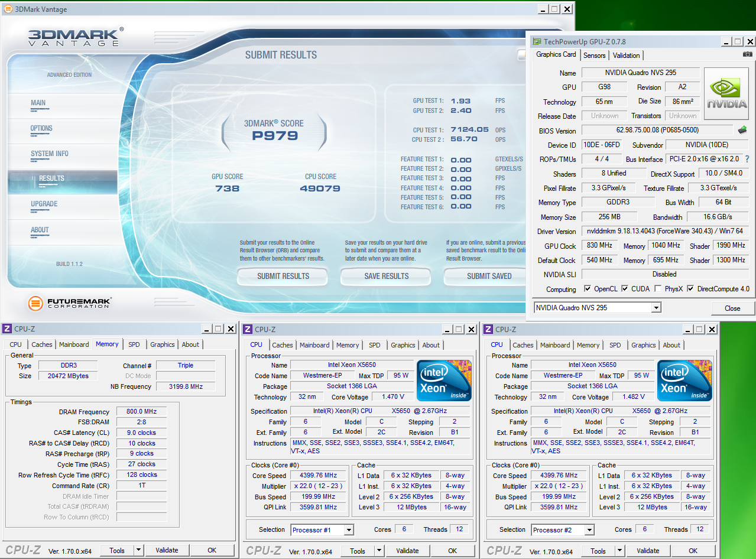Select the RESULTS section in 3DMark Vantage
The width and height of the screenshot is (756, 559).
pos(62,181)
